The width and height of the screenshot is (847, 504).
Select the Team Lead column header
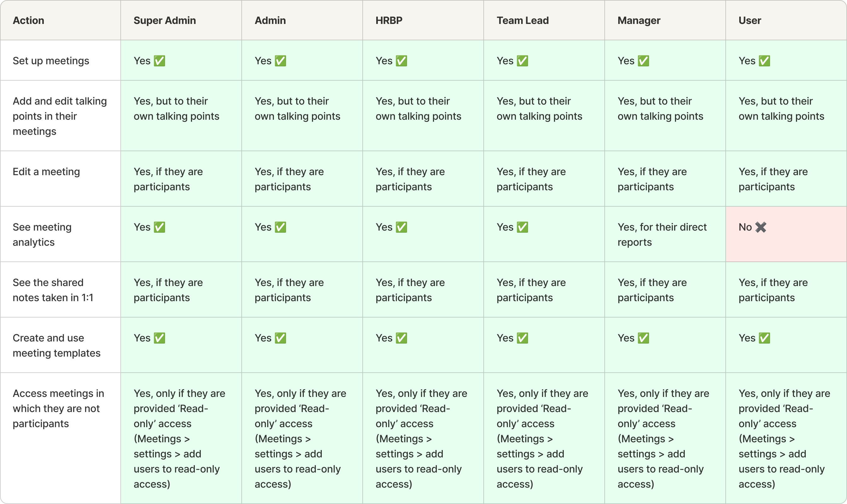pyautogui.click(x=522, y=20)
